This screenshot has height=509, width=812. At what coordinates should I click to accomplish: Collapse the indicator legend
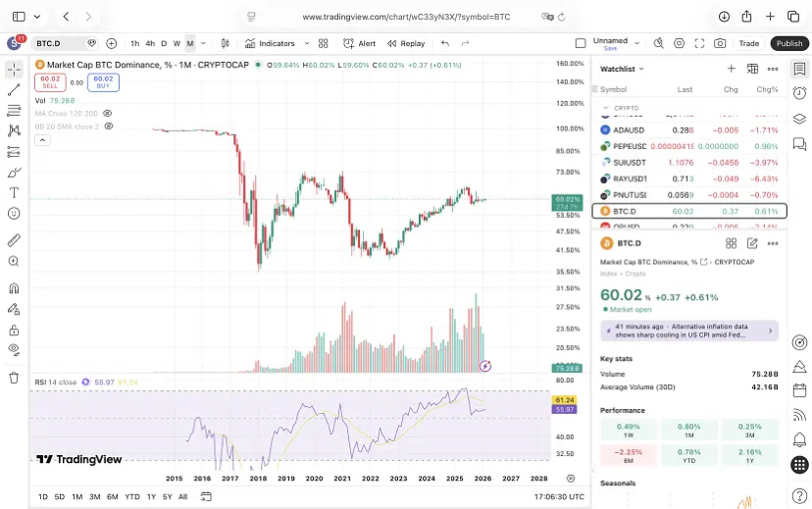pyautogui.click(x=42, y=140)
